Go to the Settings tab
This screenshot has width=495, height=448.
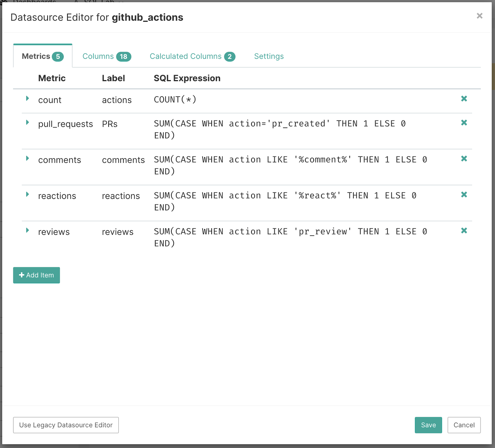269,56
